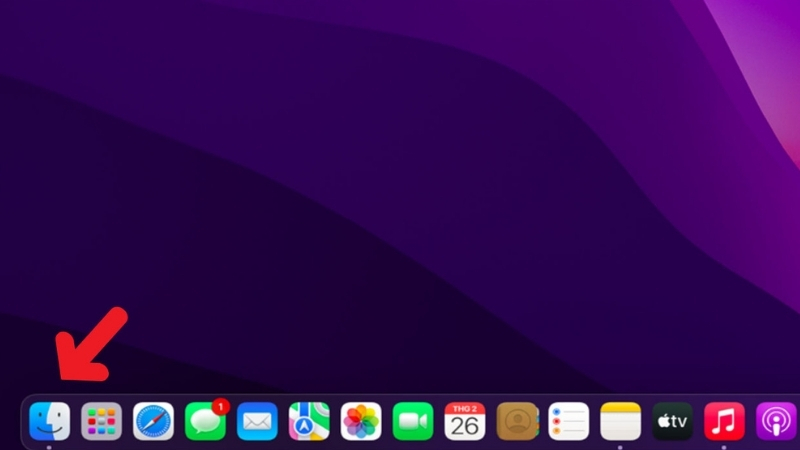This screenshot has height=450, width=800.
Task: Start FaceTime from the Dock
Action: [413, 421]
